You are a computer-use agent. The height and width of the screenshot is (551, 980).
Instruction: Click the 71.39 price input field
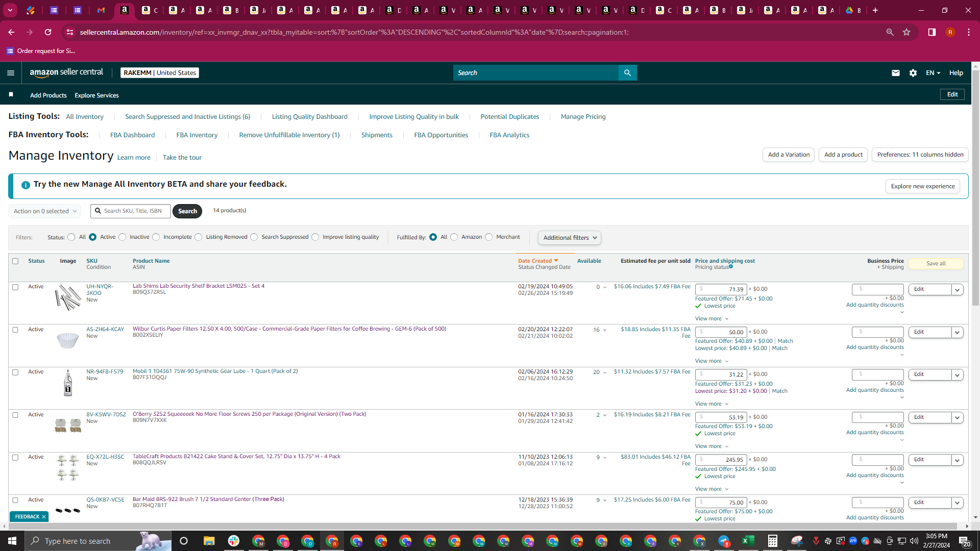[721, 289]
